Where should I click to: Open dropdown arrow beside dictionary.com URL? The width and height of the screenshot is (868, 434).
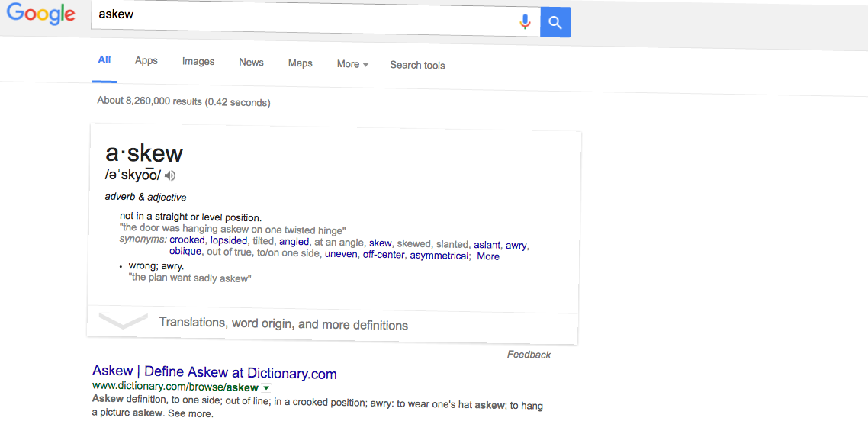(265, 387)
